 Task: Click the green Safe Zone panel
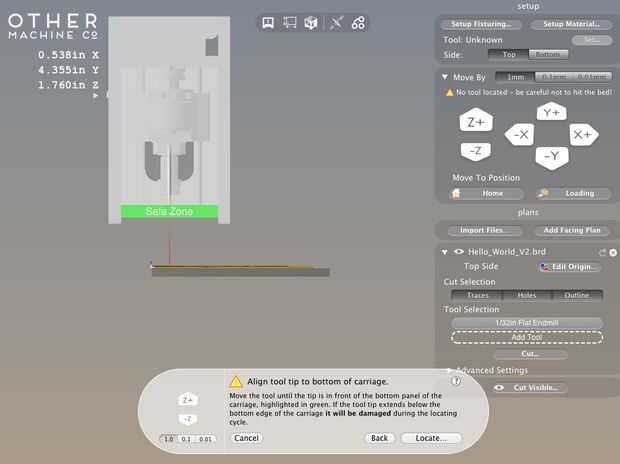(x=169, y=212)
